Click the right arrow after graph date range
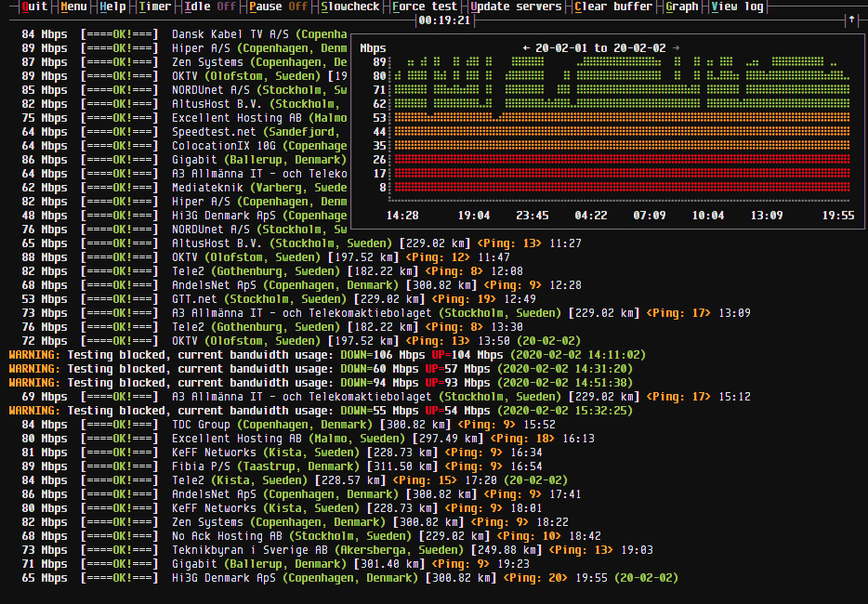 (x=676, y=48)
